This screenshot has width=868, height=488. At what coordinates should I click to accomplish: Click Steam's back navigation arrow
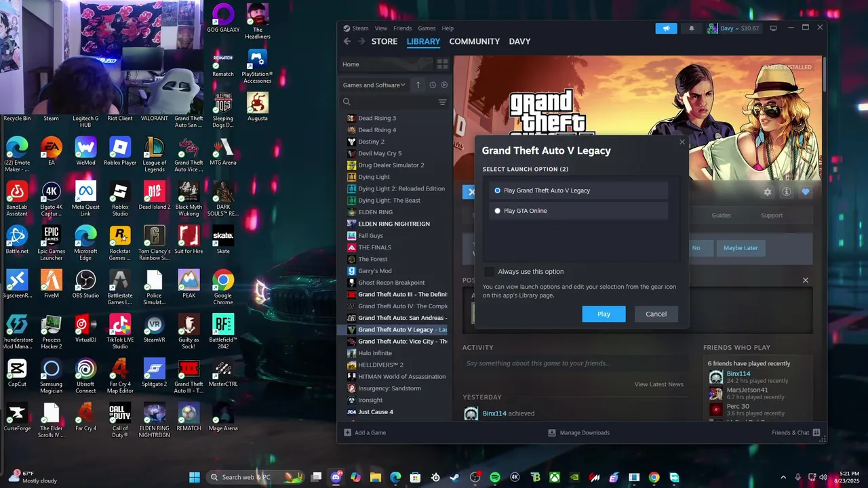(347, 41)
